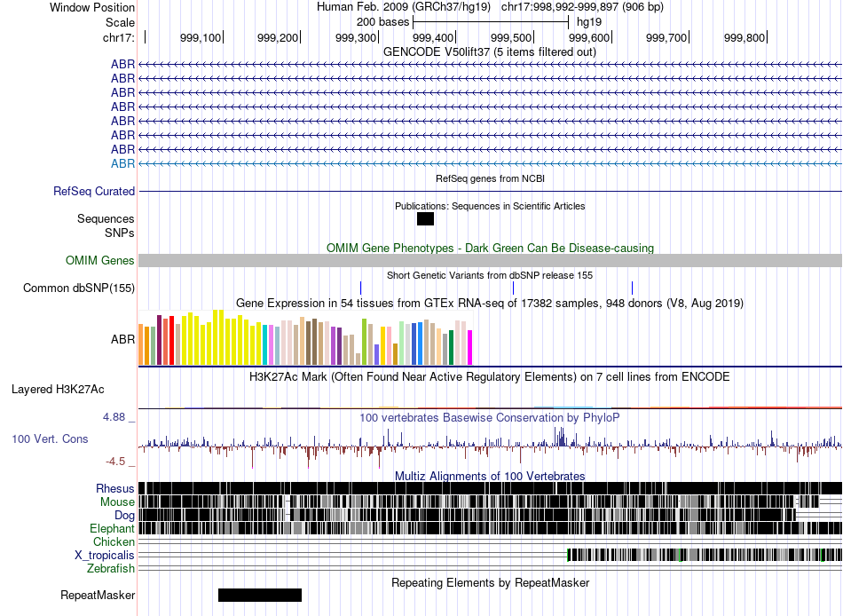Click the gray OMIM Genes bar
This screenshot has height=616, width=843.
[x=490, y=260]
